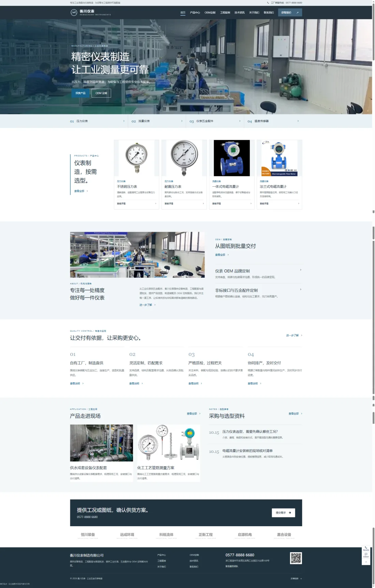
Task: Click arrow on 法兰式电磁流量计 card
Action: pyautogui.click(x=299, y=204)
